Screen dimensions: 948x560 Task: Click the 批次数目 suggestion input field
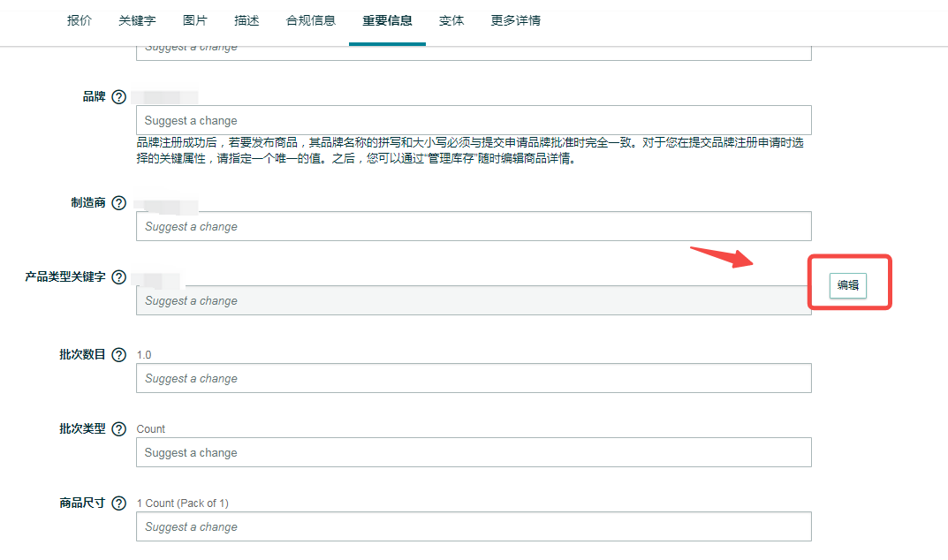pyautogui.click(x=473, y=377)
